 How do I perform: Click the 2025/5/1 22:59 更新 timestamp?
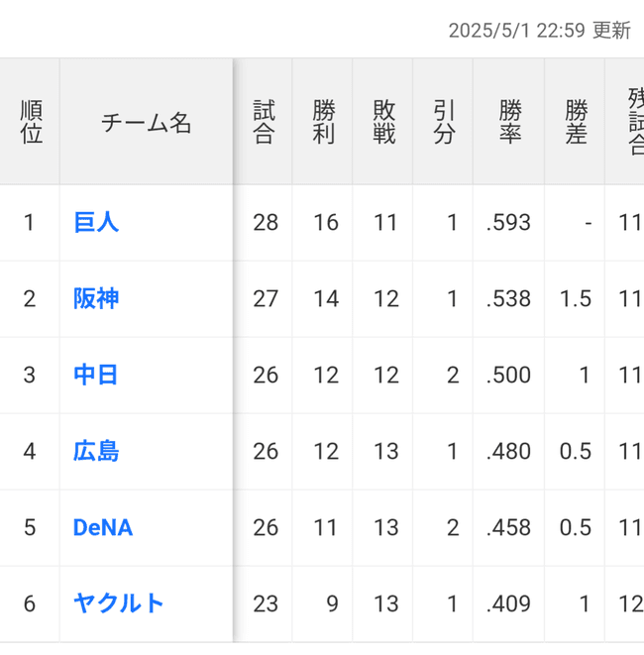click(539, 31)
